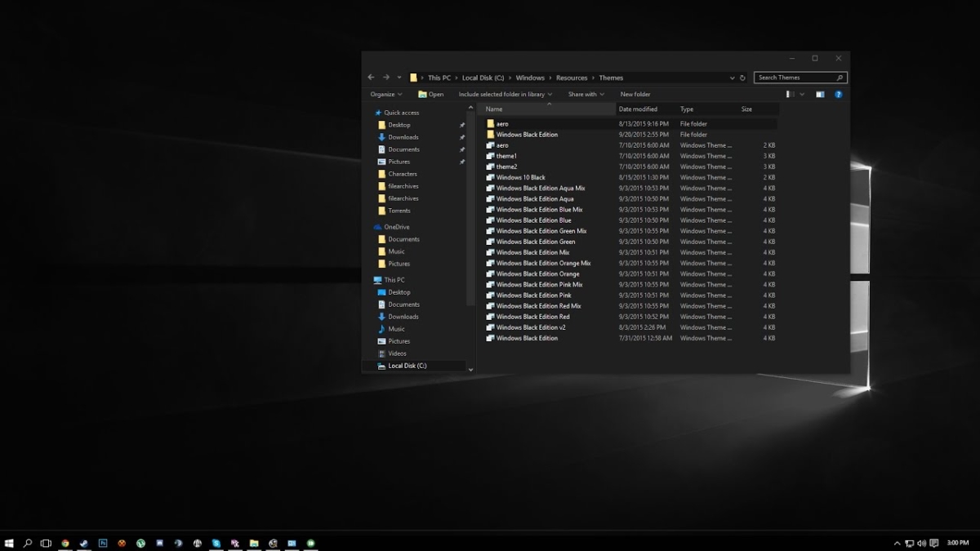Click the New folder button
The image size is (980, 551).
(636, 94)
